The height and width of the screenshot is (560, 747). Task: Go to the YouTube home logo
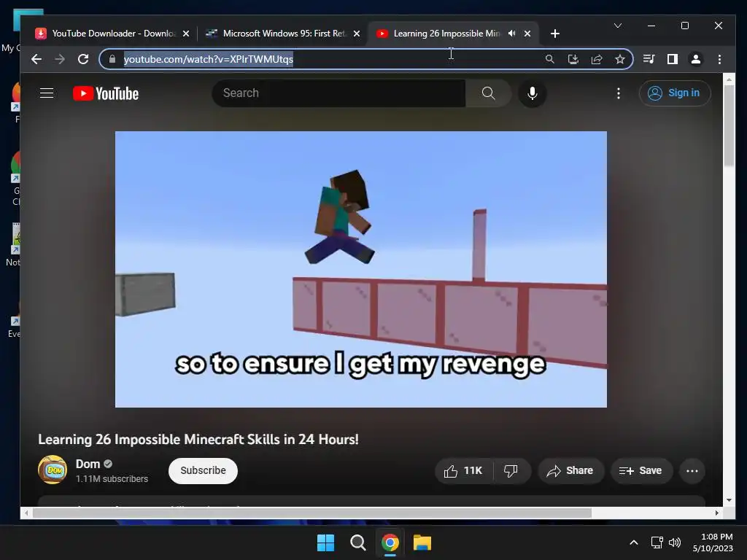(106, 93)
